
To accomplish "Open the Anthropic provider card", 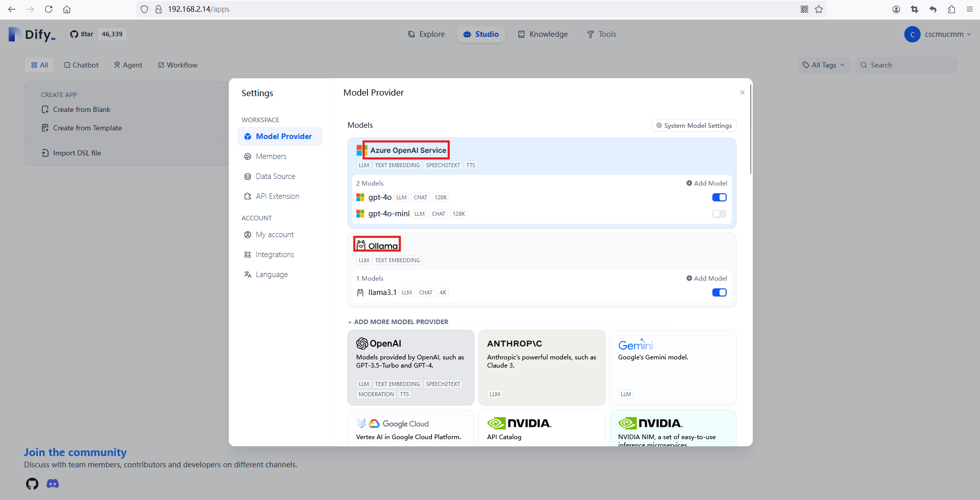I will [x=541, y=367].
